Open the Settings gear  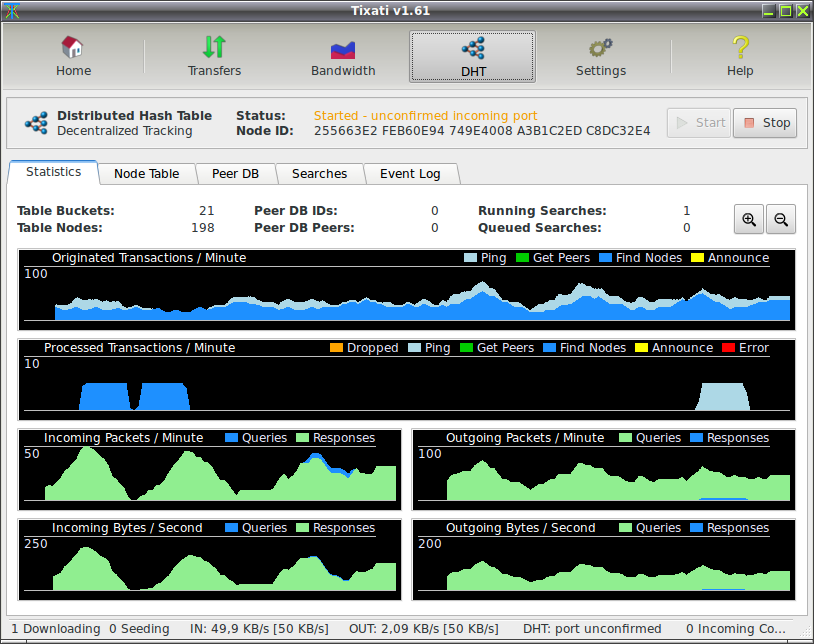(601, 57)
